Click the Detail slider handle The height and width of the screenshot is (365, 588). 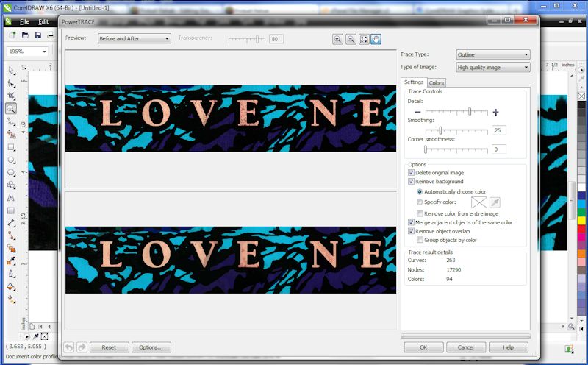point(470,112)
